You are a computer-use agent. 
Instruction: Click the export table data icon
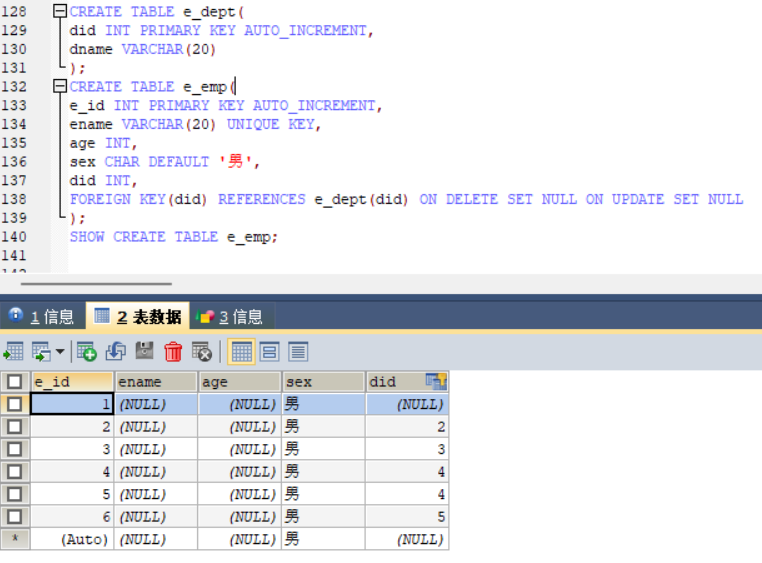coord(13,352)
